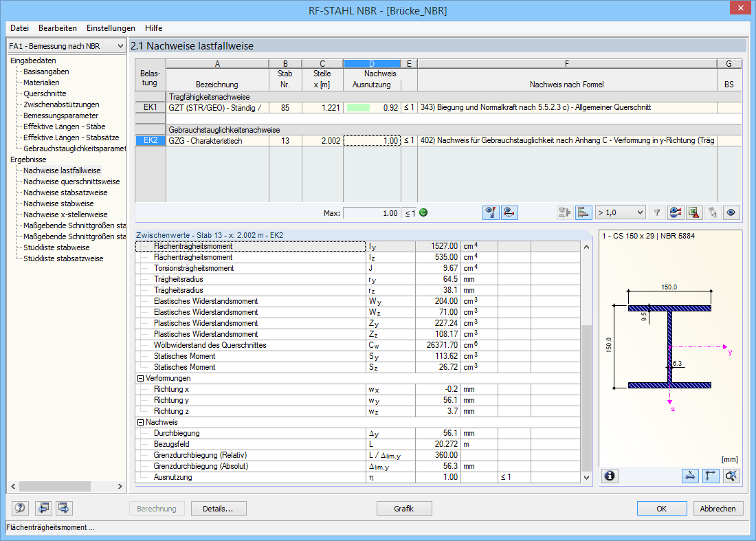This screenshot has height=541, width=756.
Task: Click the navigator horizontal scrollbar left arrow
Action: pos(13,487)
